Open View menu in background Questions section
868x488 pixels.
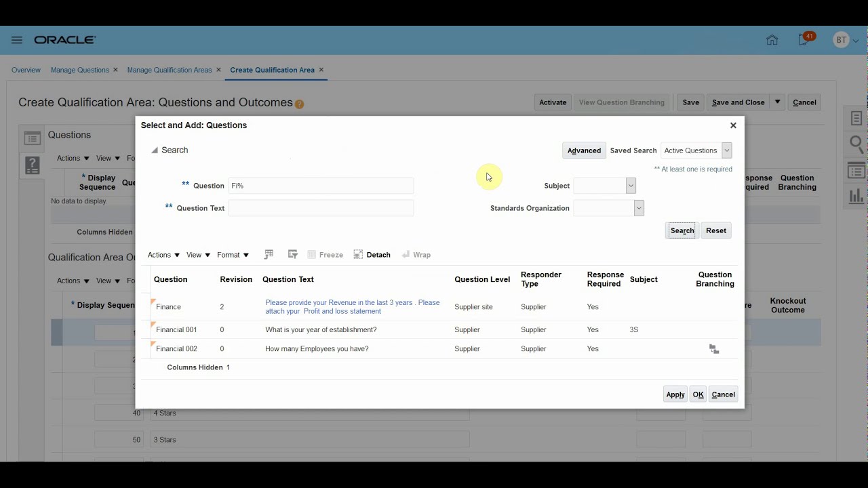point(108,158)
